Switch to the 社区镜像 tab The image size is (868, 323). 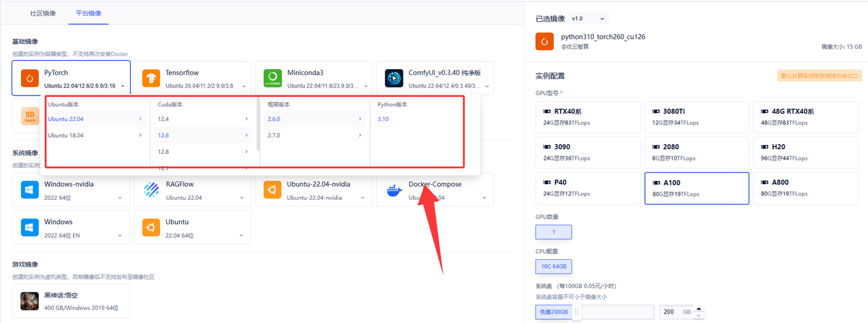pos(43,13)
